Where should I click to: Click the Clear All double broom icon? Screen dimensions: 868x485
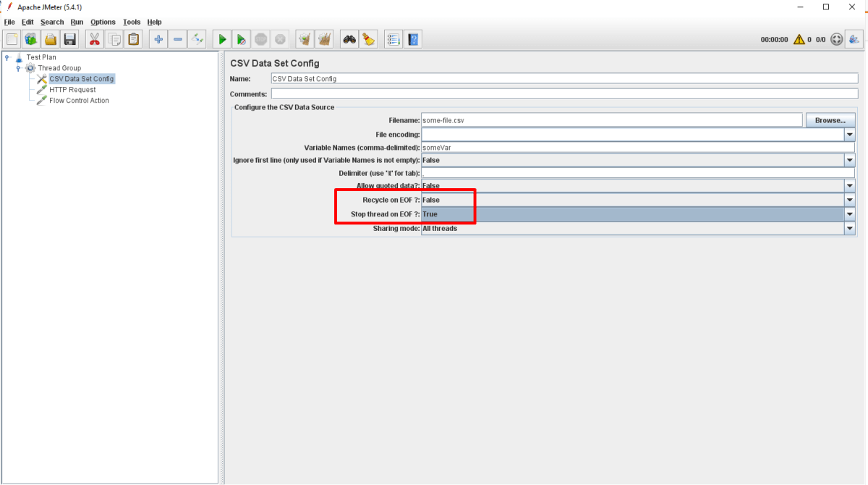[325, 39]
